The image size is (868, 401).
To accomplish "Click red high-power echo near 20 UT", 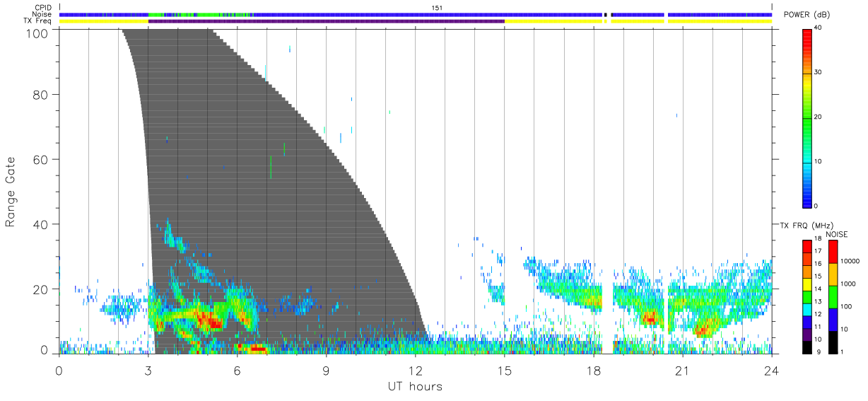I will 650,319.
